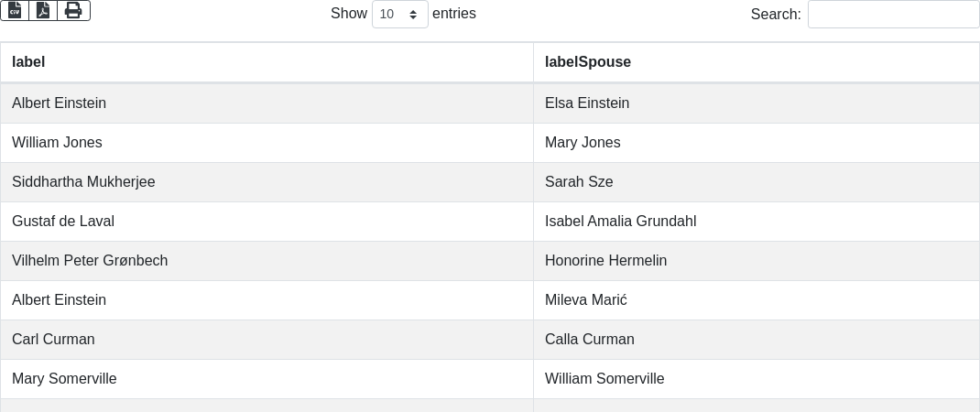Viewport: 980px width, 412px height.
Task: Export the table as PDF
Action: 43,10
